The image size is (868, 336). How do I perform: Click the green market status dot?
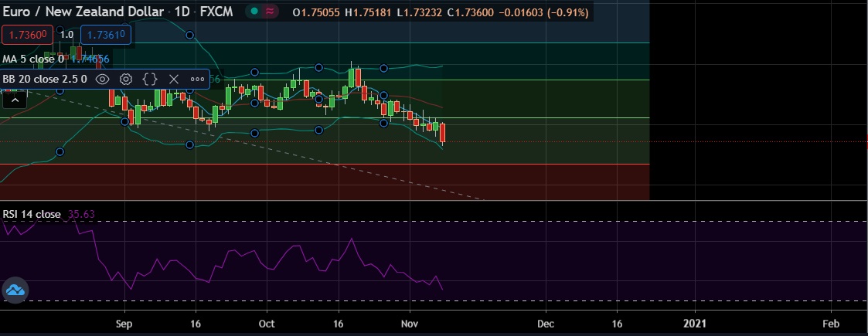(x=254, y=11)
